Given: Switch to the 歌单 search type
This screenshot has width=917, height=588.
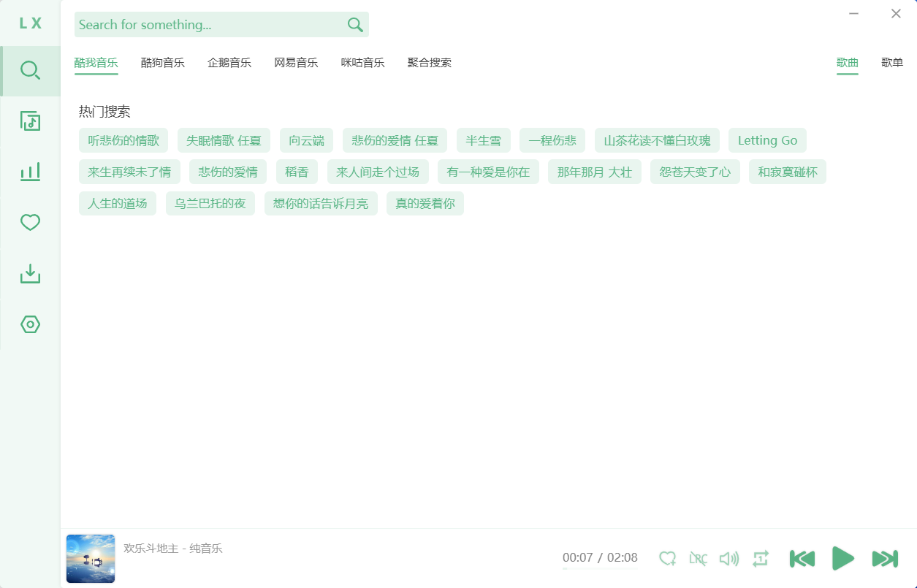Looking at the screenshot, I should pos(891,63).
